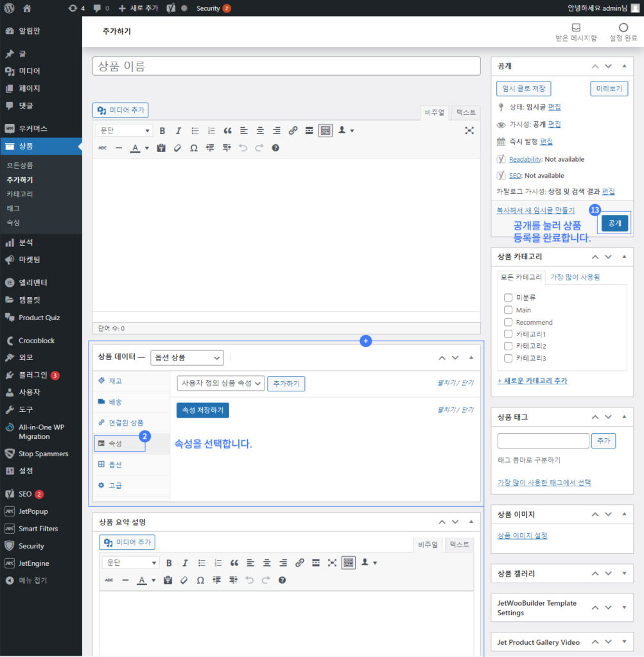Click the help question mark icon in main editor
The image size is (644, 657).
(275, 148)
